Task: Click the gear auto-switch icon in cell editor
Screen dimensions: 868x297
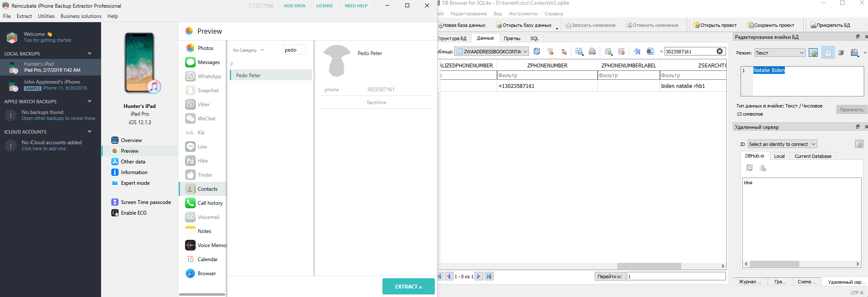Action: pyautogui.click(x=813, y=52)
